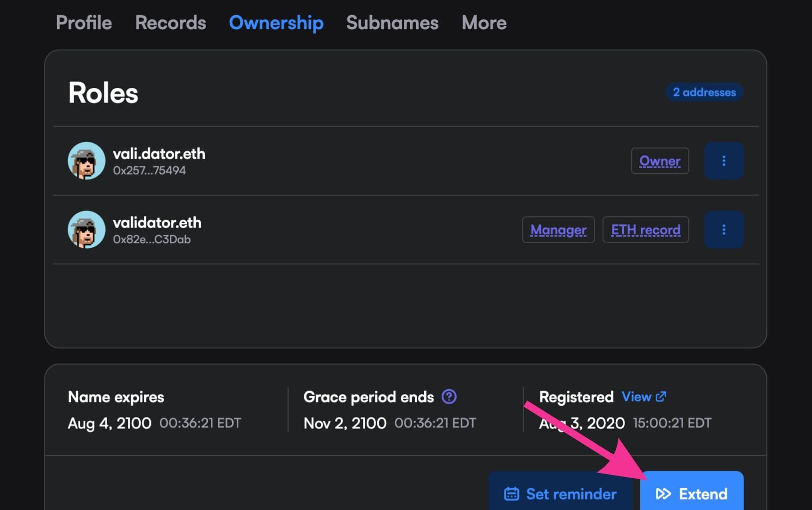Open three-dot menu for vali.dator.eth
Screen dimensions: 812x510
[723, 161]
